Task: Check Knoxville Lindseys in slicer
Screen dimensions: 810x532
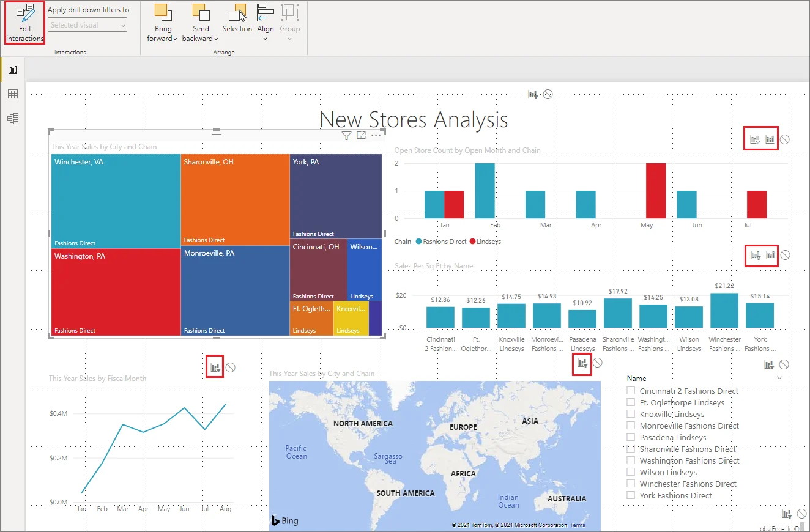Action: click(631, 414)
